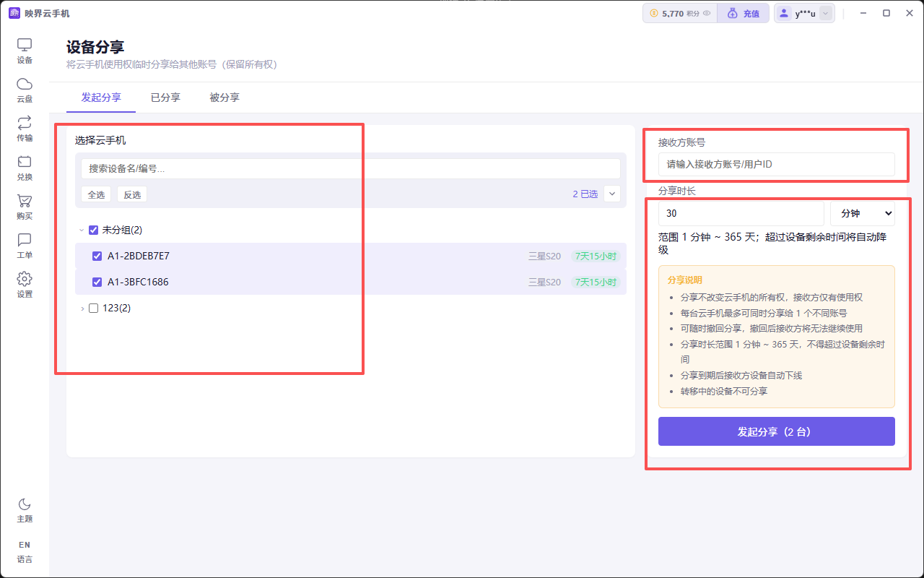Click the 接收方账号 input field
The height and width of the screenshot is (578, 924).
coord(777,165)
